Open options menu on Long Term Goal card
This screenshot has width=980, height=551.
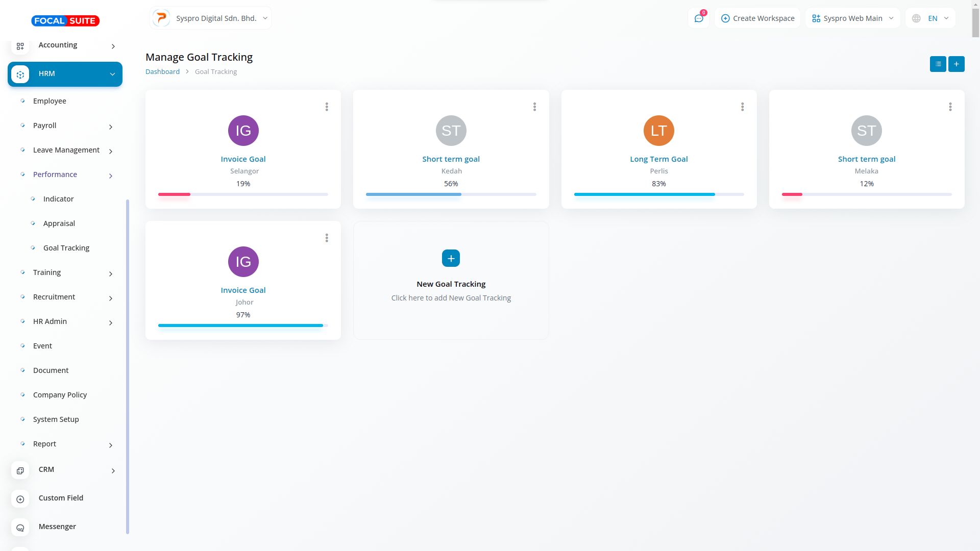click(x=742, y=107)
